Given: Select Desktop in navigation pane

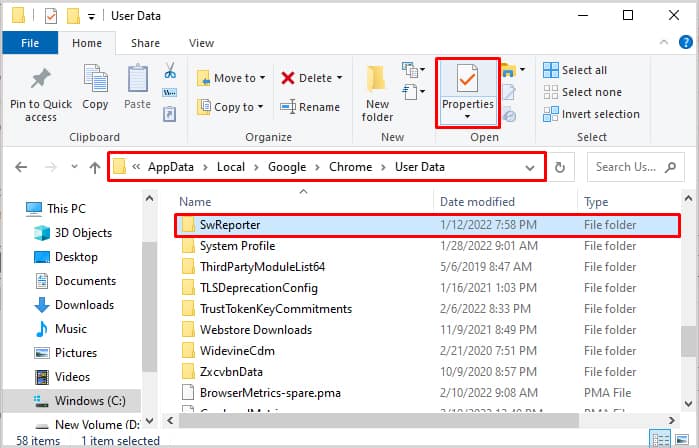Looking at the screenshot, I should pyautogui.click(x=66, y=257).
